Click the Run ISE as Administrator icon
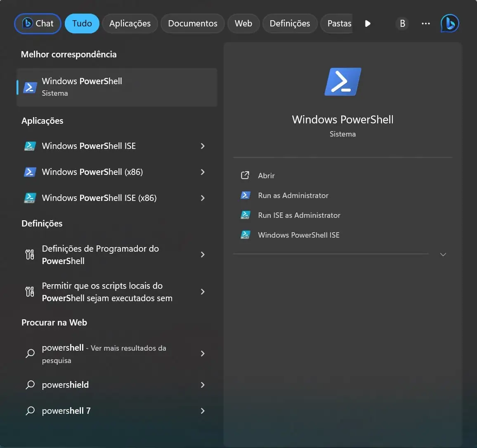477x448 pixels. coord(246,215)
